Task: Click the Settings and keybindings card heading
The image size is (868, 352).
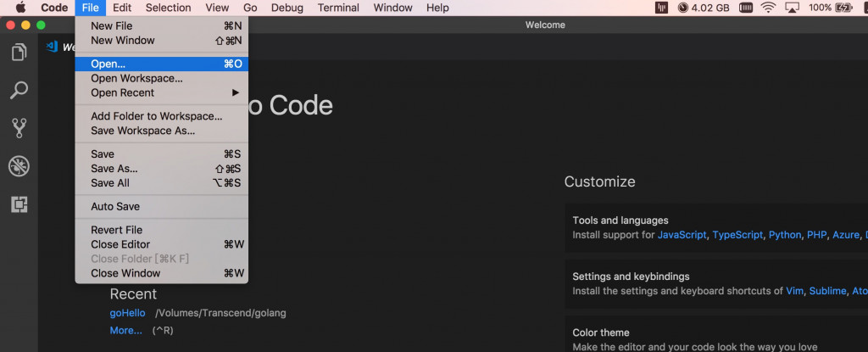Action: click(x=631, y=276)
